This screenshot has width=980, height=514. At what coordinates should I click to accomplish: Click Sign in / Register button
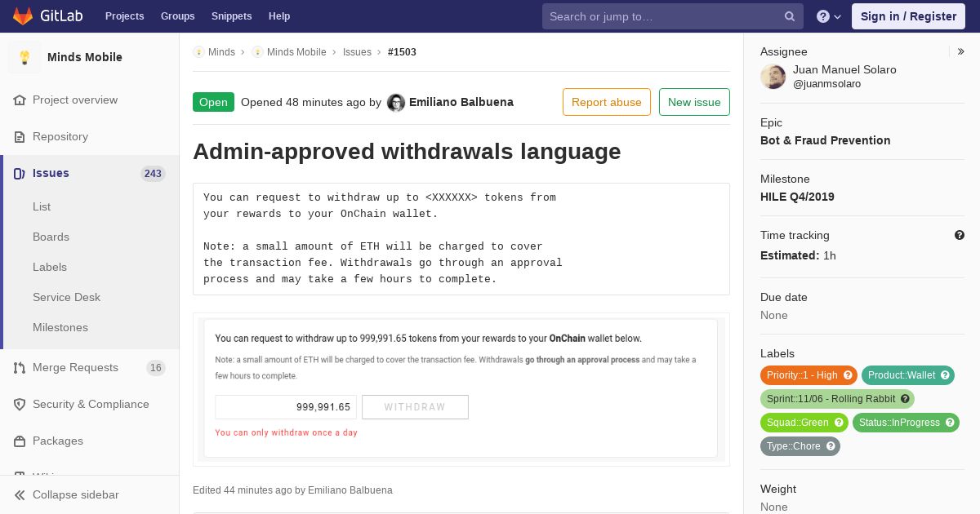click(908, 16)
